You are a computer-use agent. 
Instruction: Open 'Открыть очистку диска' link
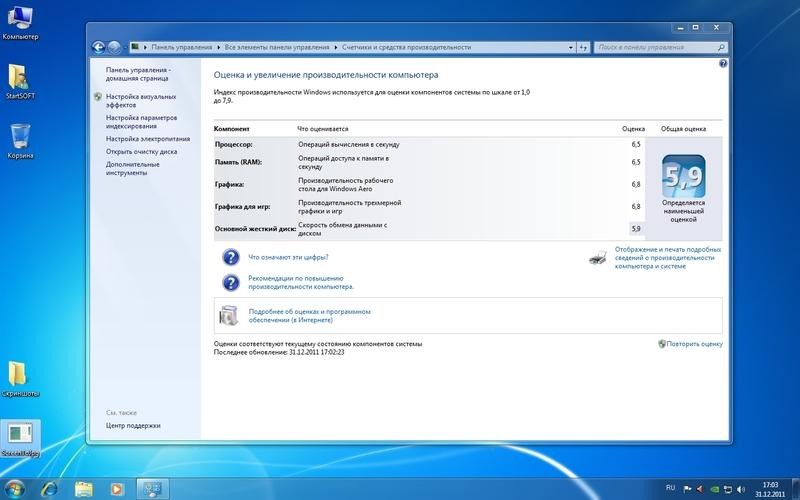click(x=141, y=152)
